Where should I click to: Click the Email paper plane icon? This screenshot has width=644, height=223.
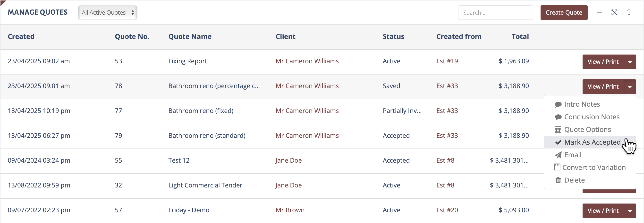pos(558,155)
